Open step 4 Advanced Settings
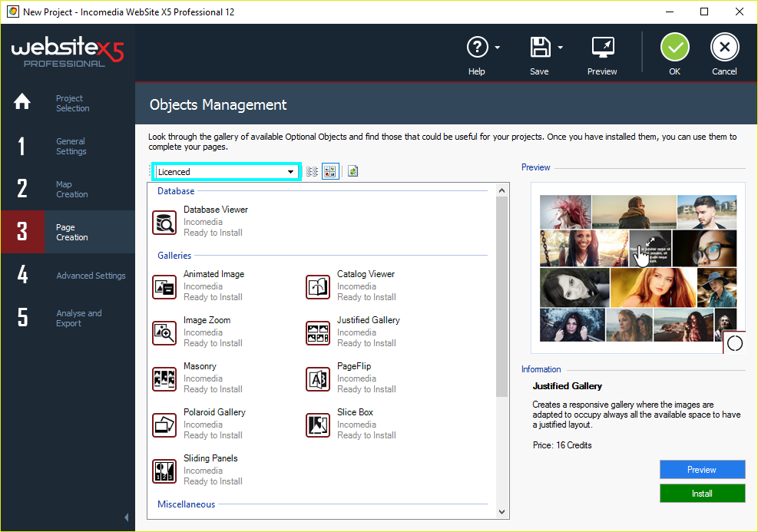 point(68,275)
